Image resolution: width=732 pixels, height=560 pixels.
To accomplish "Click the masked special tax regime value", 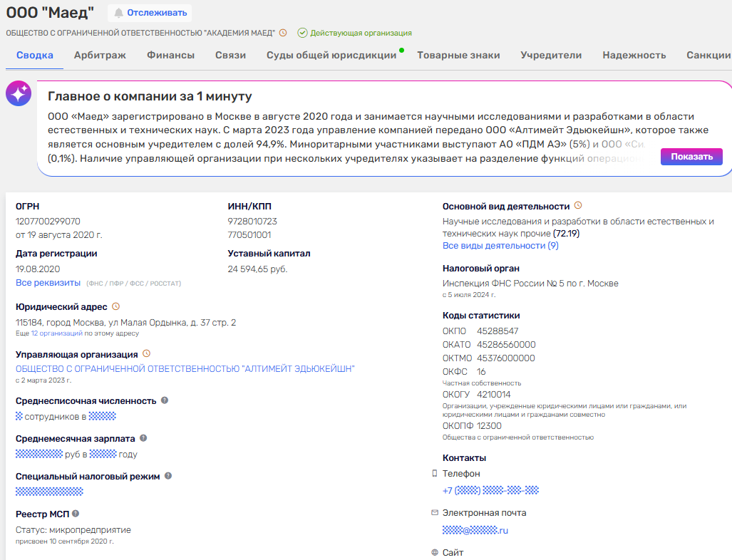I will (x=49, y=492).
